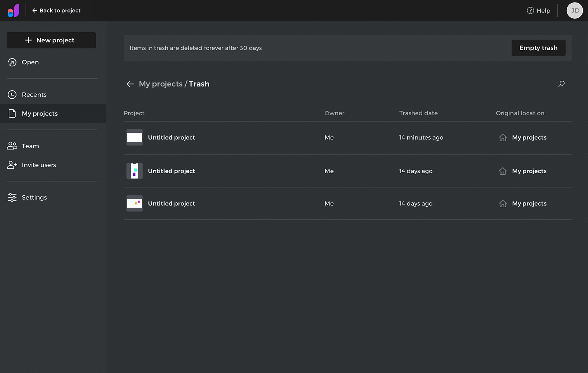Screen dimensions: 588x373
Task: Go back to project
Action: (x=56, y=10)
